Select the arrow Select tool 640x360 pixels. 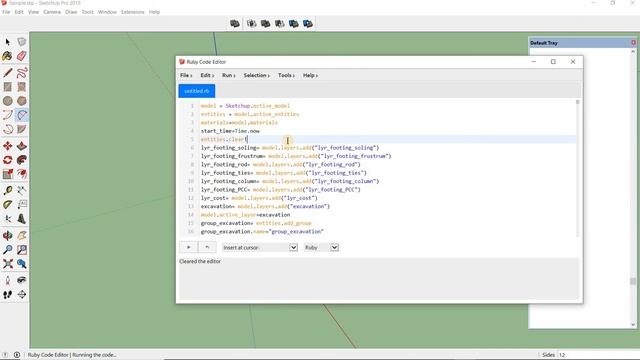pyautogui.click(x=8, y=42)
